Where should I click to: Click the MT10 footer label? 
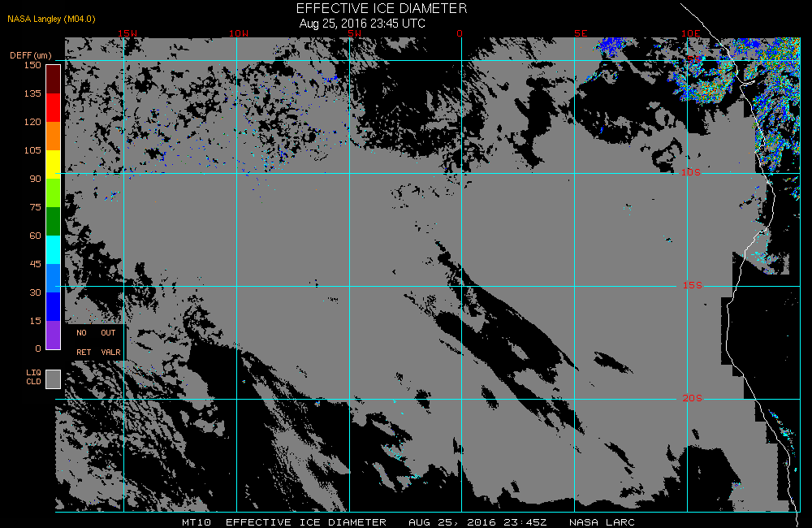(x=197, y=522)
